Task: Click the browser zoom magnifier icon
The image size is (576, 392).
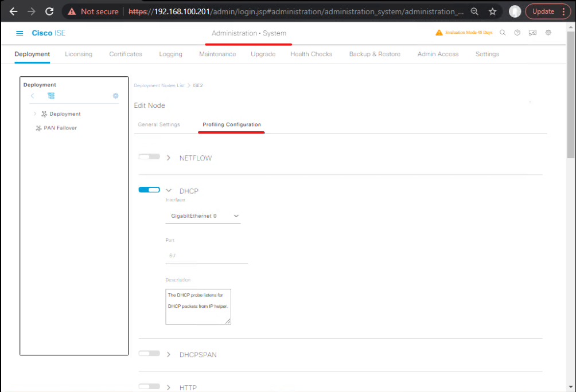Action: (x=474, y=11)
